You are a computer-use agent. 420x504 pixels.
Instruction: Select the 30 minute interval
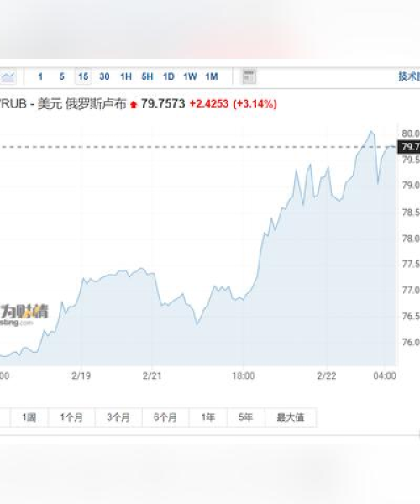[104, 76]
